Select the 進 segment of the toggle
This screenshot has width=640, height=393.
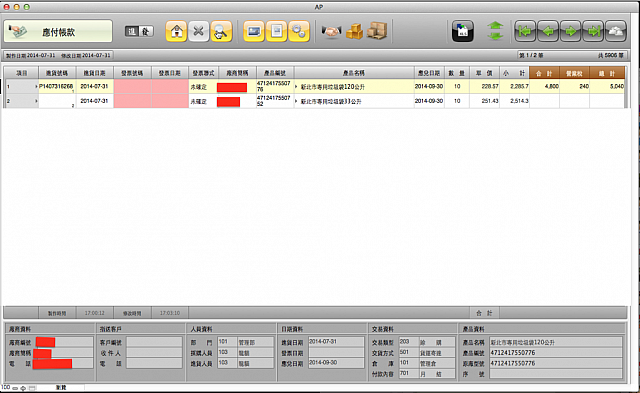coord(132,31)
